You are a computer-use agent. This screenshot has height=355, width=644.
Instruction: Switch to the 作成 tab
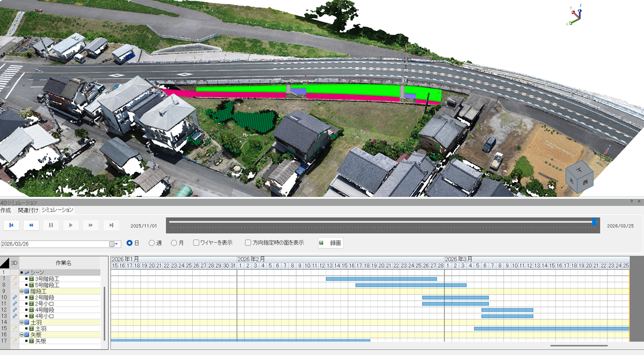pyautogui.click(x=5, y=210)
